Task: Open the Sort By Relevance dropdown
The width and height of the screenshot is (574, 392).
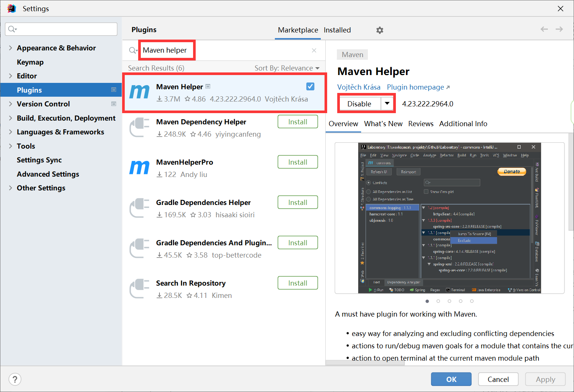Action: click(287, 68)
